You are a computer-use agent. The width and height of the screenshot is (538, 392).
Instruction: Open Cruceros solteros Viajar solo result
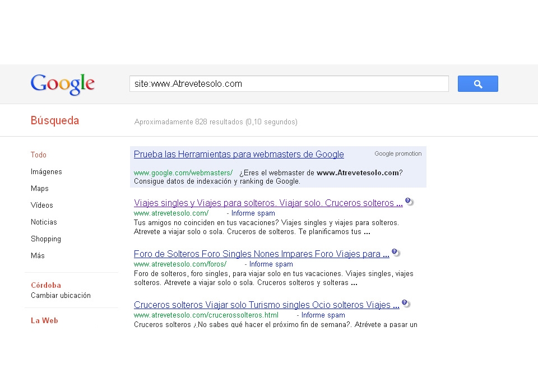pos(267,305)
